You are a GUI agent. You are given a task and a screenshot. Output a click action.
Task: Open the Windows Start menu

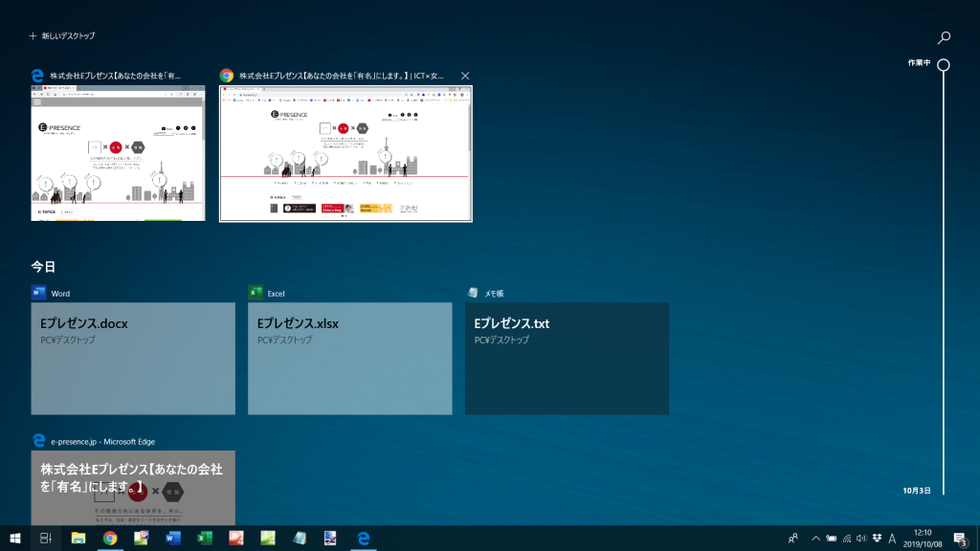[x=15, y=538]
